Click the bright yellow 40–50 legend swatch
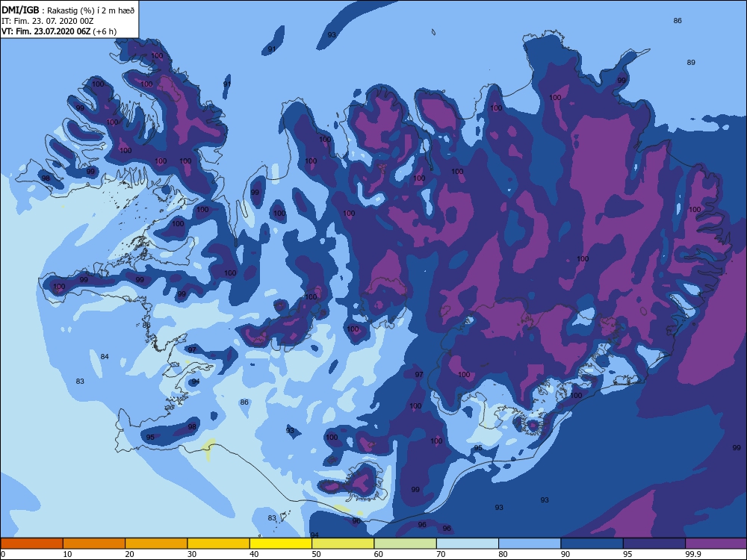The image size is (747, 560). (281, 544)
